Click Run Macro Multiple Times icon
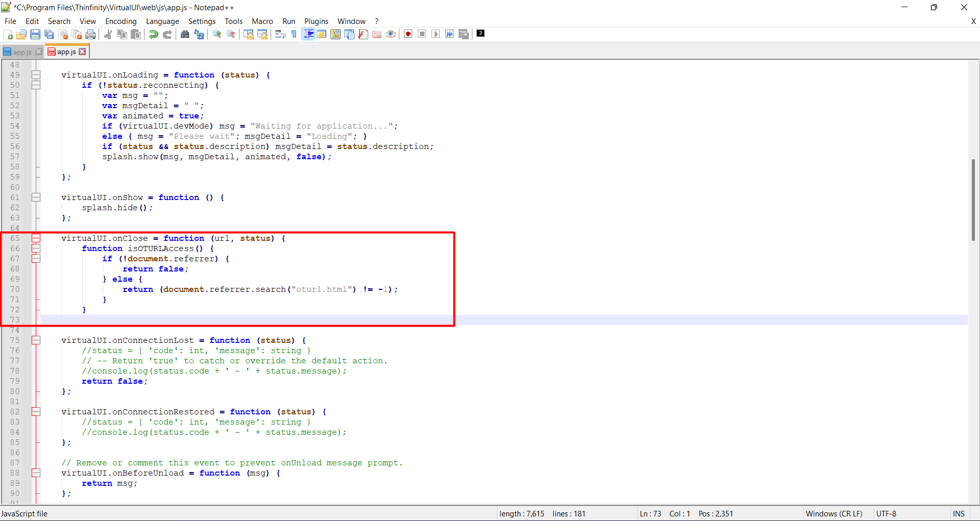The height and width of the screenshot is (521, 980). click(x=449, y=34)
